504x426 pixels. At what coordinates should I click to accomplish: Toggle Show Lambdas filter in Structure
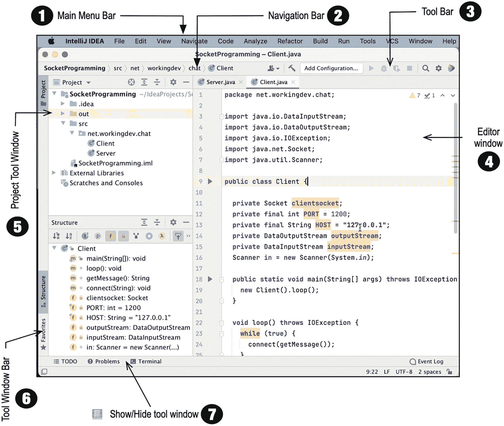pos(162,236)
